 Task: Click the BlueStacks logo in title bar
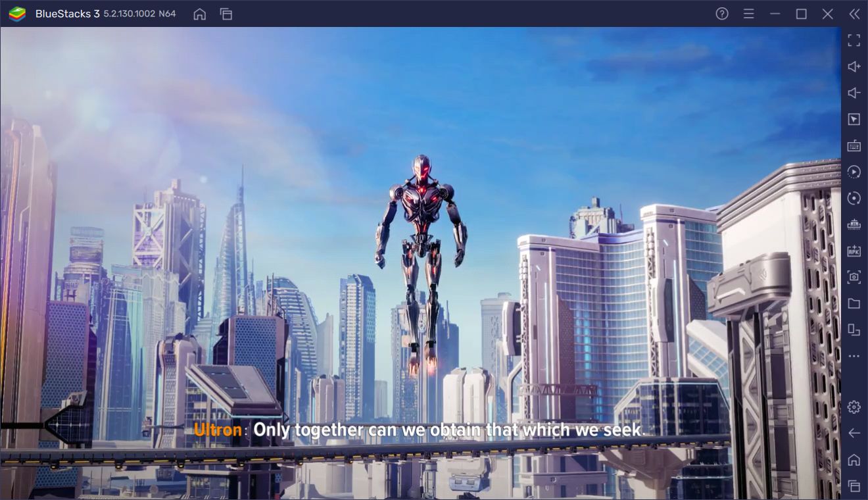pos(17,14)
